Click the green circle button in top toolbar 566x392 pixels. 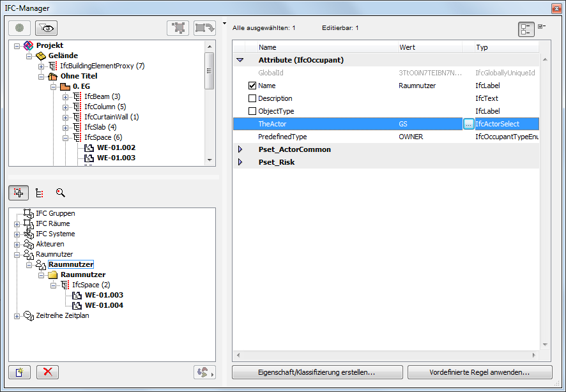tap(20, 27)
